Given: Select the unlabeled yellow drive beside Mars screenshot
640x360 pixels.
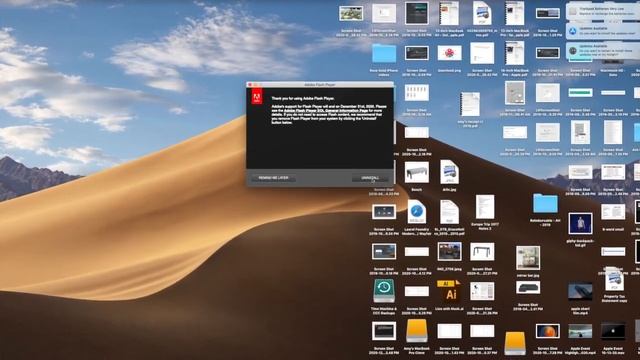Looking at the screenshot, I should point(515,343).
